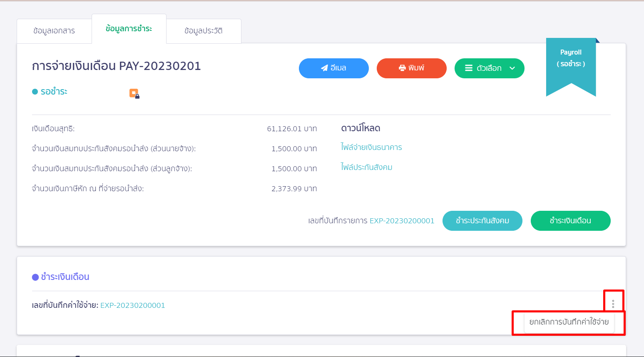Open the ไฟล์จ่ายเงินธนาคาร download link
The height and width of the screenshot is (357, 644).
[x=371, y=147]
